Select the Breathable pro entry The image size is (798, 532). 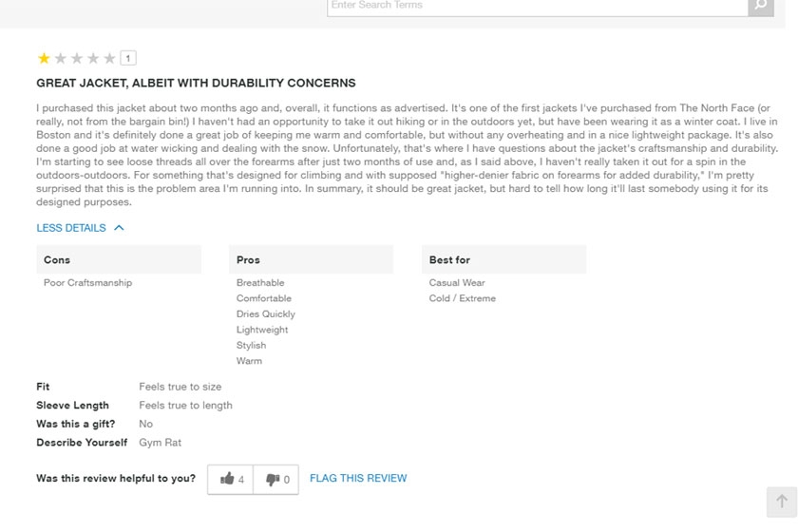coord(260,283)
